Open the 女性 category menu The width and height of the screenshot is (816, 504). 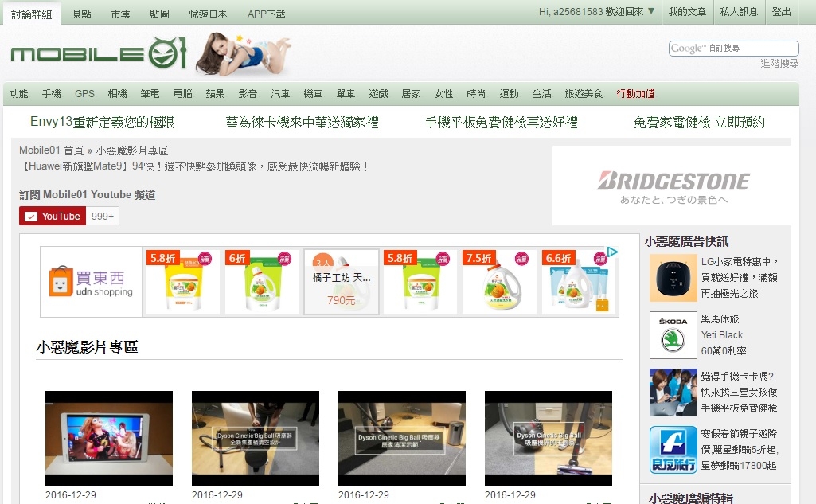click(x=443, y=94)
